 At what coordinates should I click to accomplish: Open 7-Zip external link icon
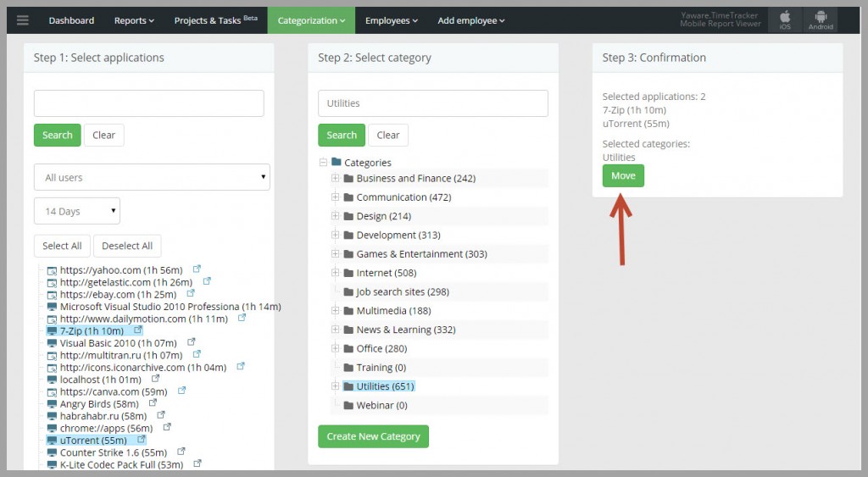[138, 330]
